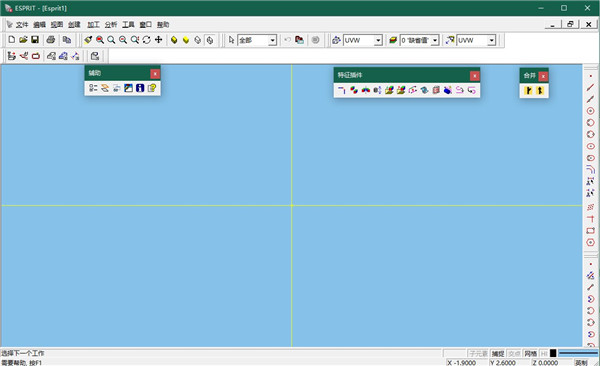
Task: Click the rotate view circular arrows icon
Action: [x=147, y=40]
